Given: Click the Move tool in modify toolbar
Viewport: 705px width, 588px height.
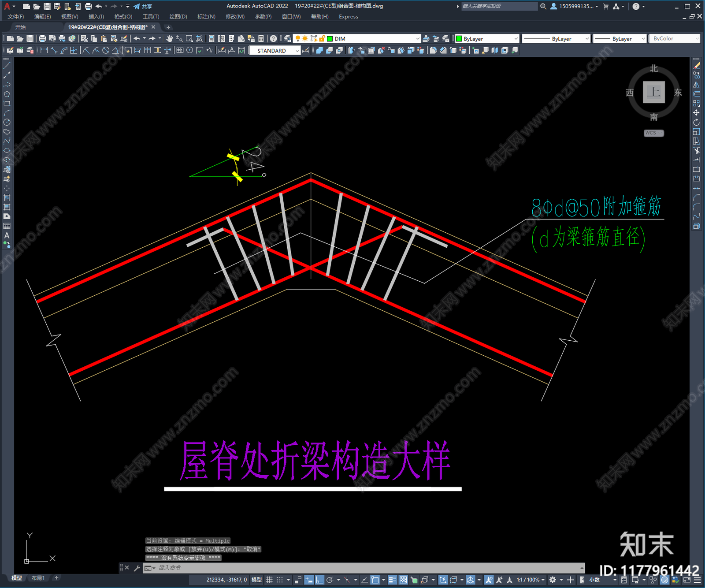Looking at the screenshot, I should point(696,113).
